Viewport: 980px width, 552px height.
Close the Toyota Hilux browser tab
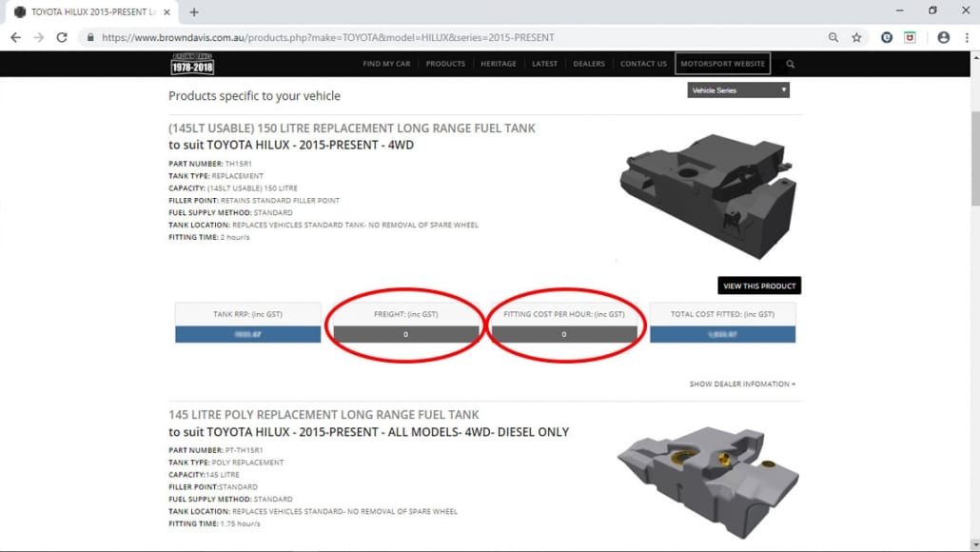167,11
